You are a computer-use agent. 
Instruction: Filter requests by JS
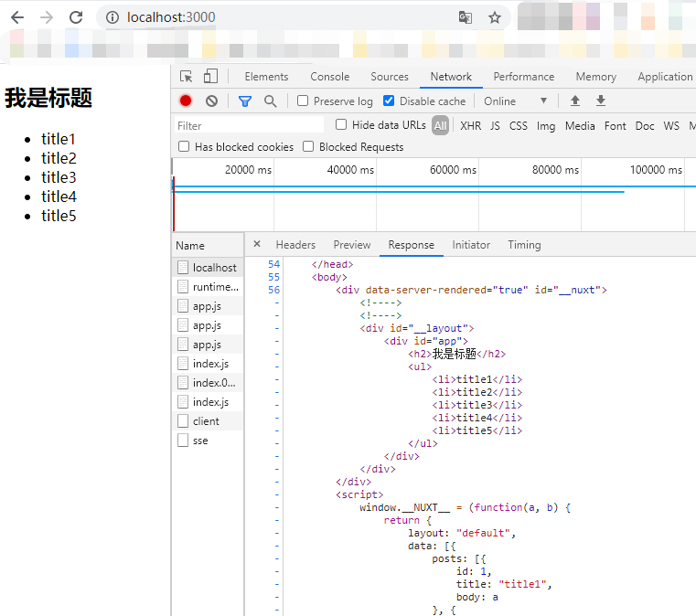click(x=495, y=126)
